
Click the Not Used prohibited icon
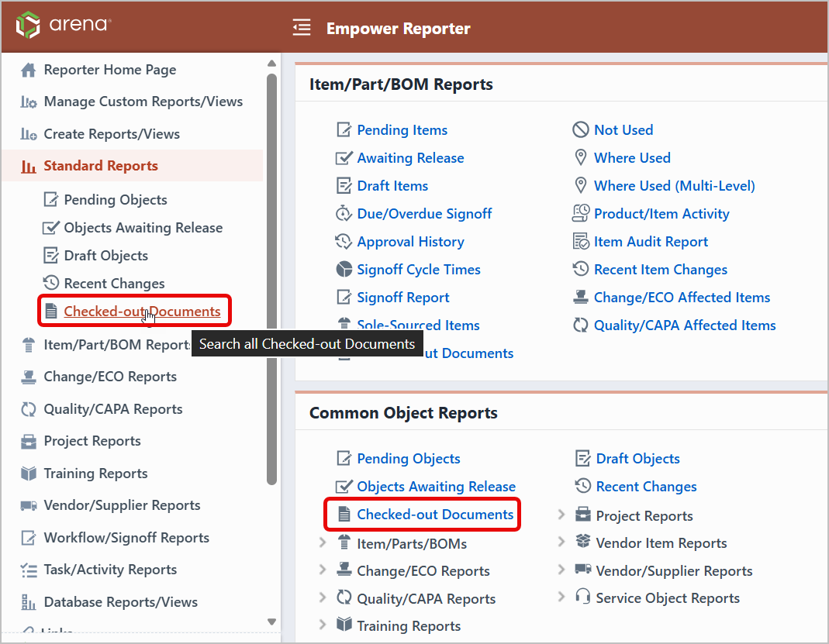point(581,129)
